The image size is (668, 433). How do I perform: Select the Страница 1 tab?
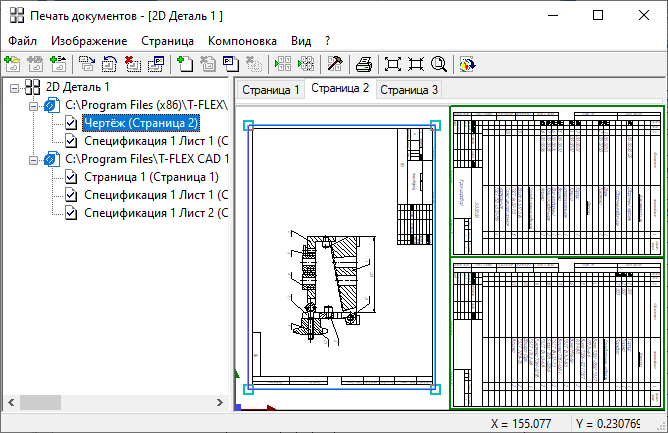tap(270, 90)
